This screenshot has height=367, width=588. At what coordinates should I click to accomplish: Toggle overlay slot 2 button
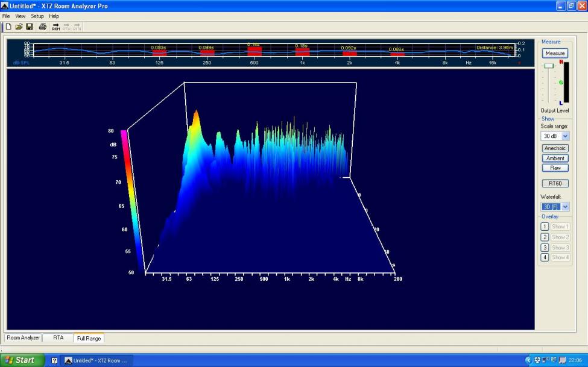(x=545, y=237)
